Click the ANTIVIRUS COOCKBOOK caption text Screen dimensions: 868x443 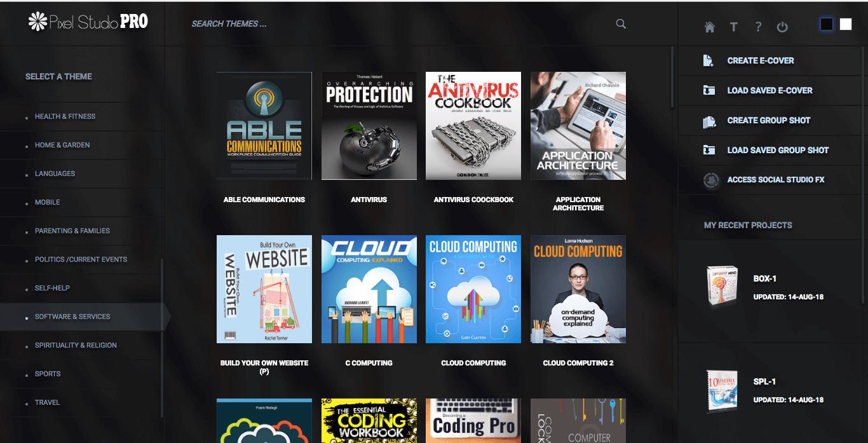[x=473, y=200]
